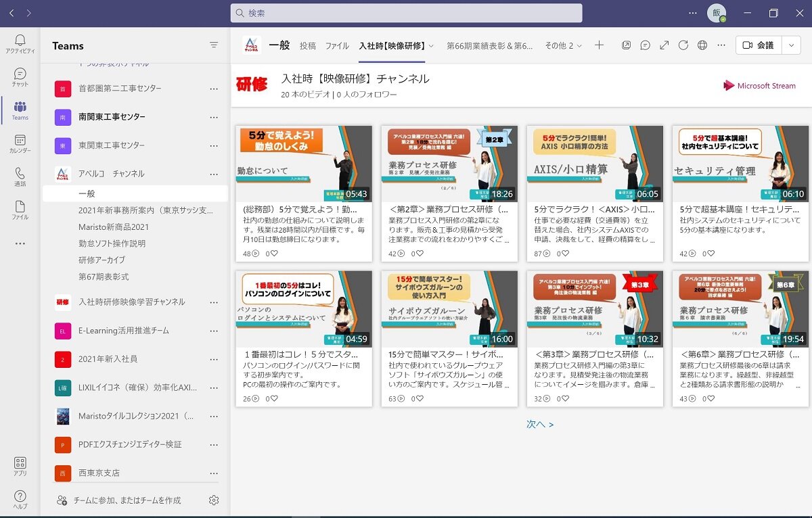Play the 第6章 業務プロセス研修 thumbnail
The height and width of the screenshot is (518, 812).
[740, 309]
